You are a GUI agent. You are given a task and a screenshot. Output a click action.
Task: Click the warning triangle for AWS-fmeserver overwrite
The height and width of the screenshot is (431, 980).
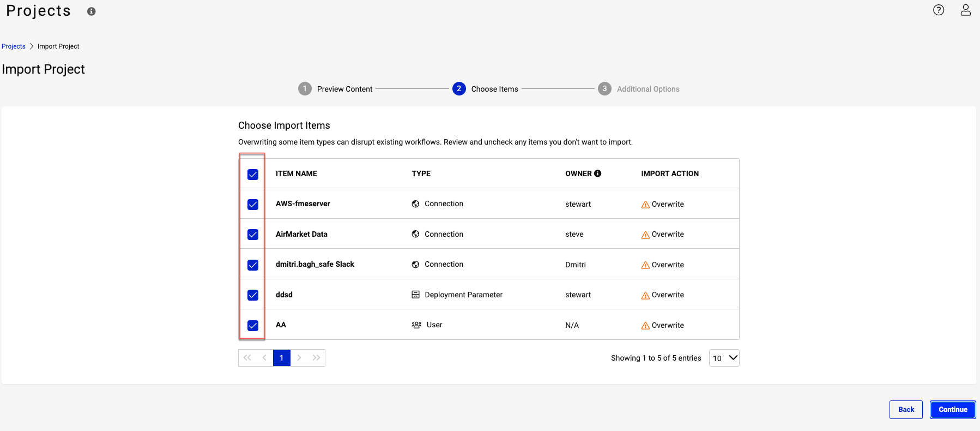[x=645, y=205]
